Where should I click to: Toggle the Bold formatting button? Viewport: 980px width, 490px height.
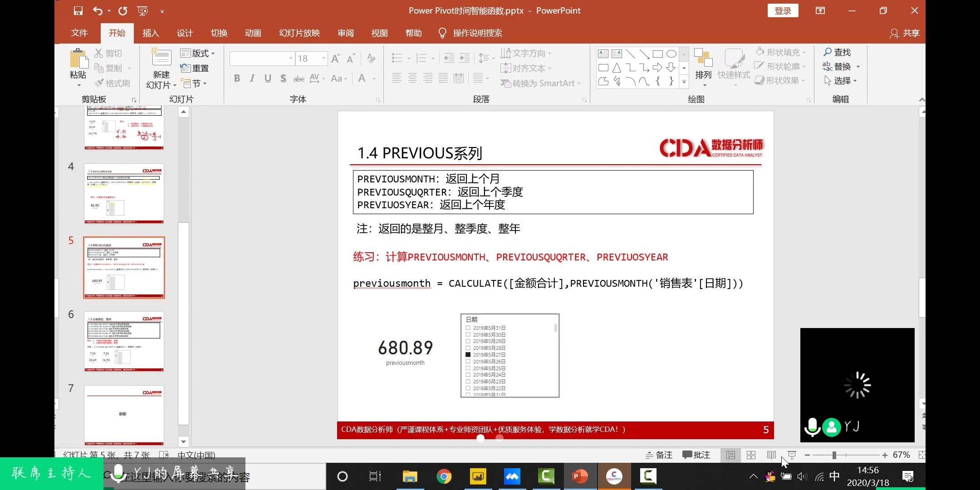pos(237,78)
